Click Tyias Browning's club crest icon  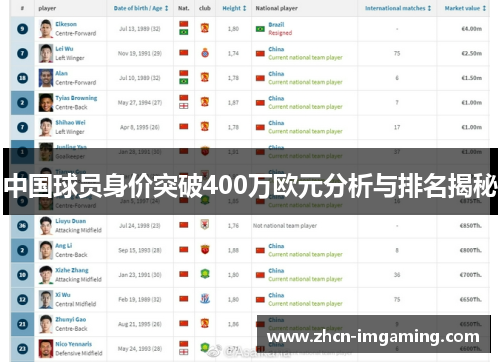pos(205,102)
